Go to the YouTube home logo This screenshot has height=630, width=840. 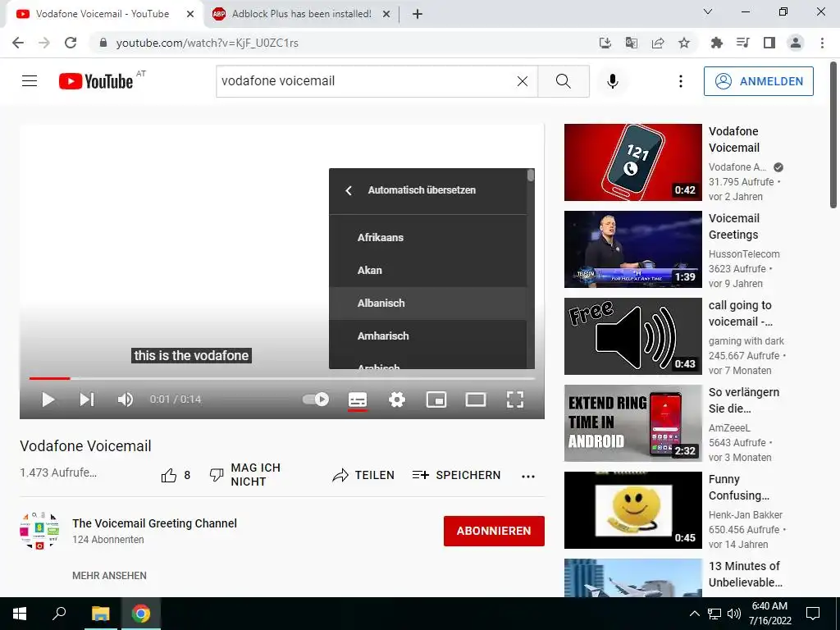tap(96, 81)
